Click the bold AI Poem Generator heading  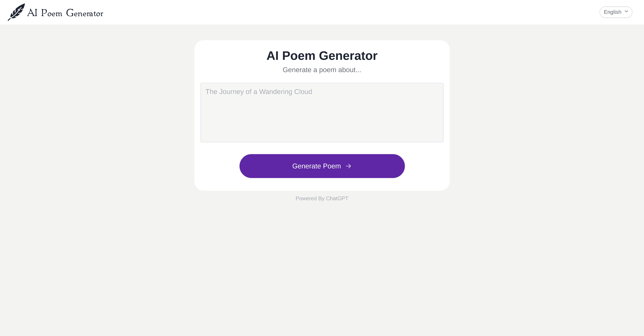click(322, 56)
